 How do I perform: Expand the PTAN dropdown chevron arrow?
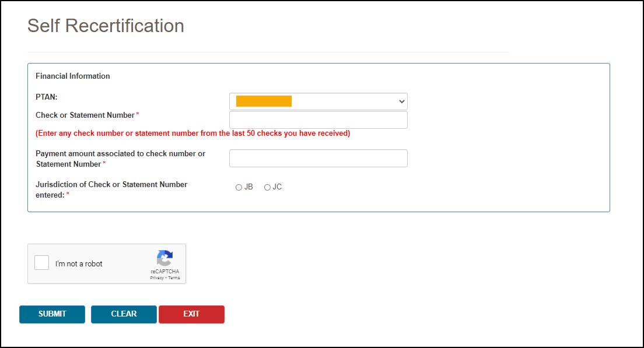(x=401, y=101)
